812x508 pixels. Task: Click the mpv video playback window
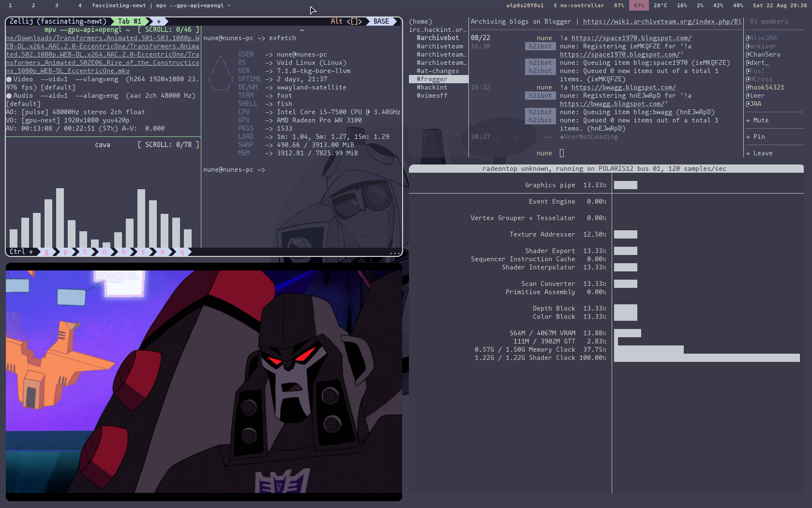(204, 382)
